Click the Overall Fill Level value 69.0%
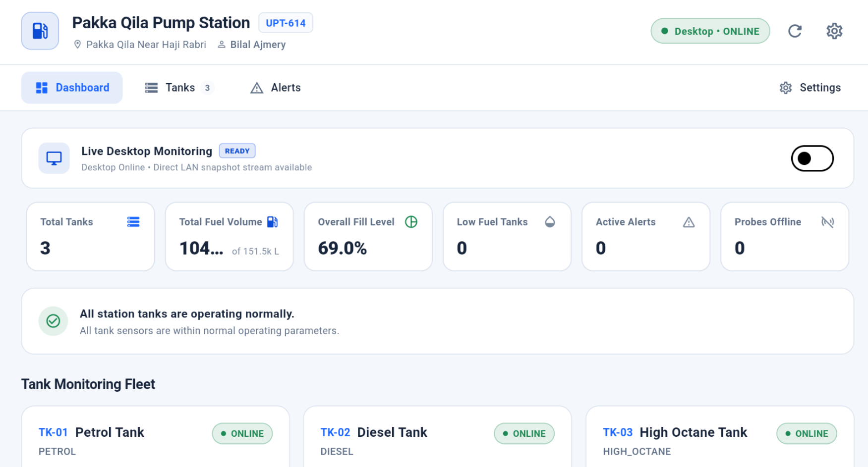The width and height of the screenshot is (868, 467). 343,248
